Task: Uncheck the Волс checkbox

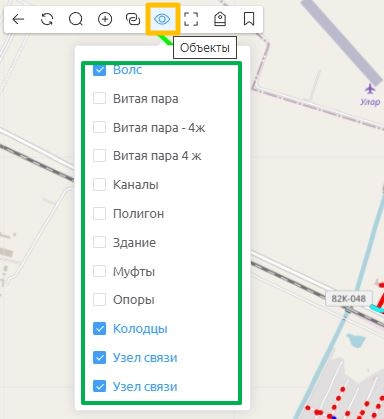Action: [x=99, y=70]
